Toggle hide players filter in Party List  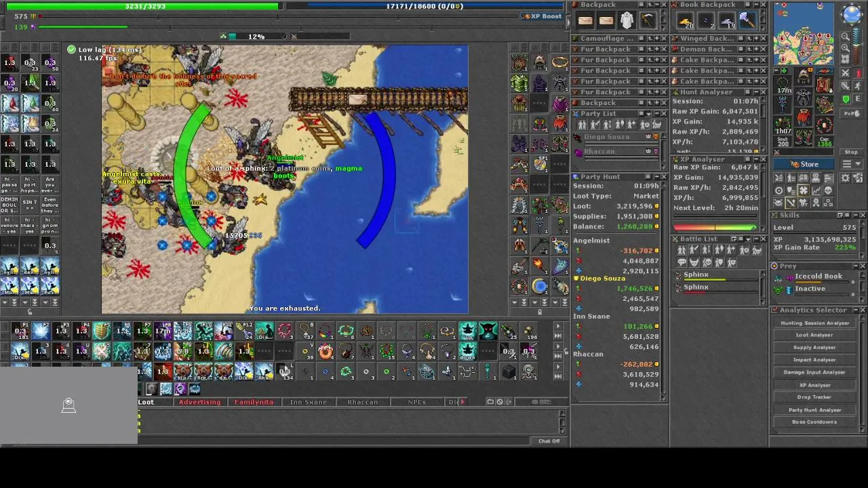point(582,125)
